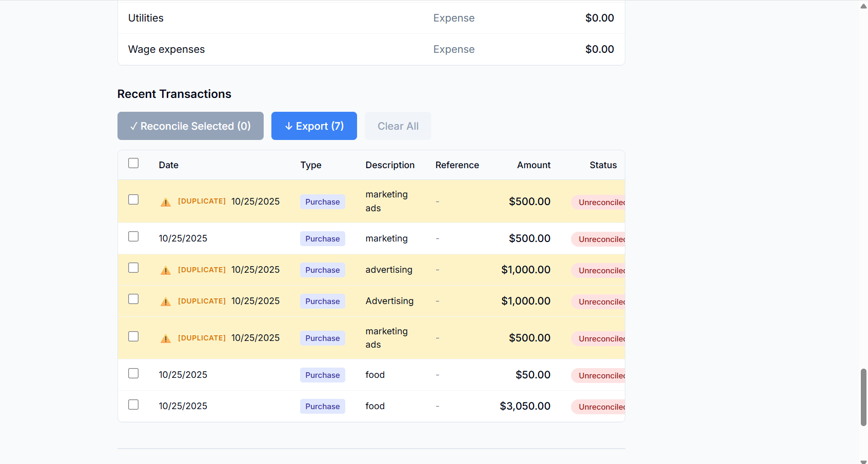Click the [DUPLICATE] label on the advertising row

[202, 270]
